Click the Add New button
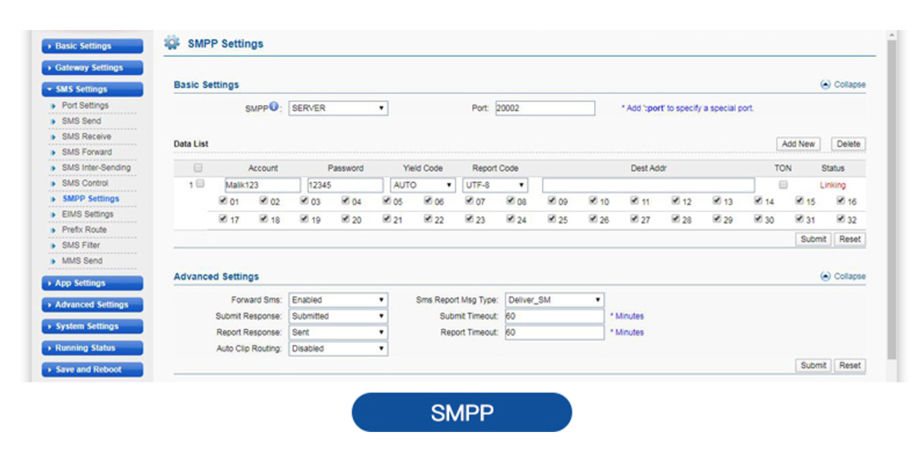 click(x=798, y=145)
